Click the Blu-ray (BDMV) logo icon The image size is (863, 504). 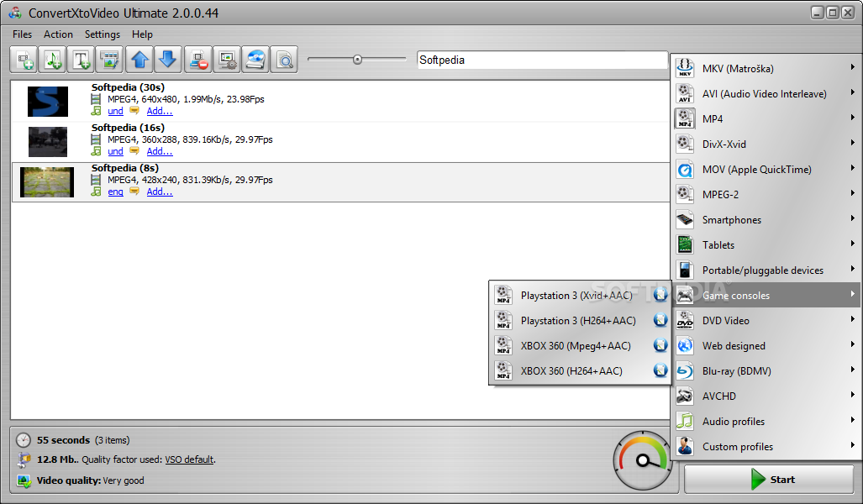[x=685, y=370]
